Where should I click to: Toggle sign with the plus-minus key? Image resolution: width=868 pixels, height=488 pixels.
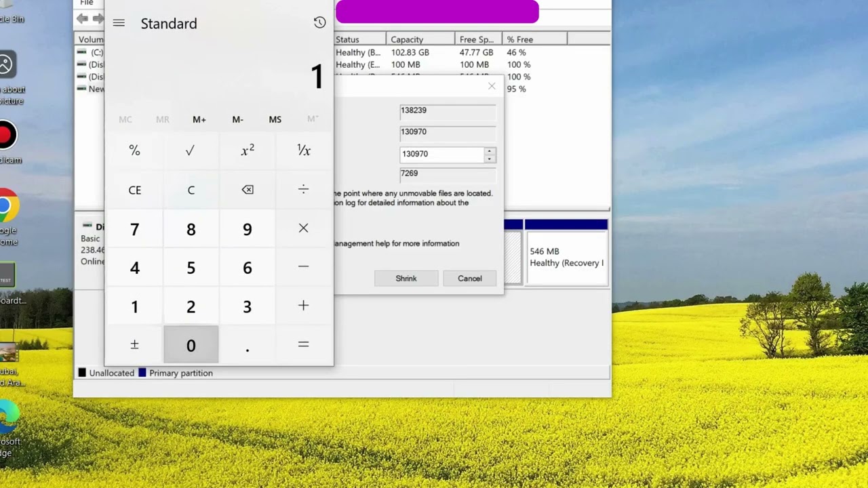134,345
